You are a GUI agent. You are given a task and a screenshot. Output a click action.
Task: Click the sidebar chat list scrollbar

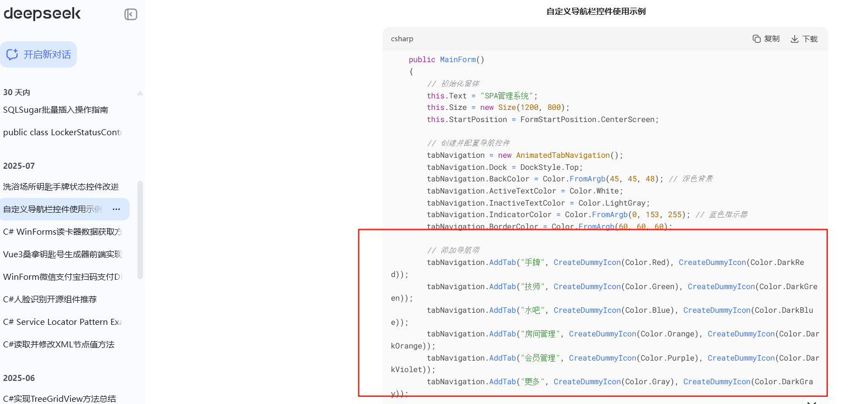coord(140,231)
